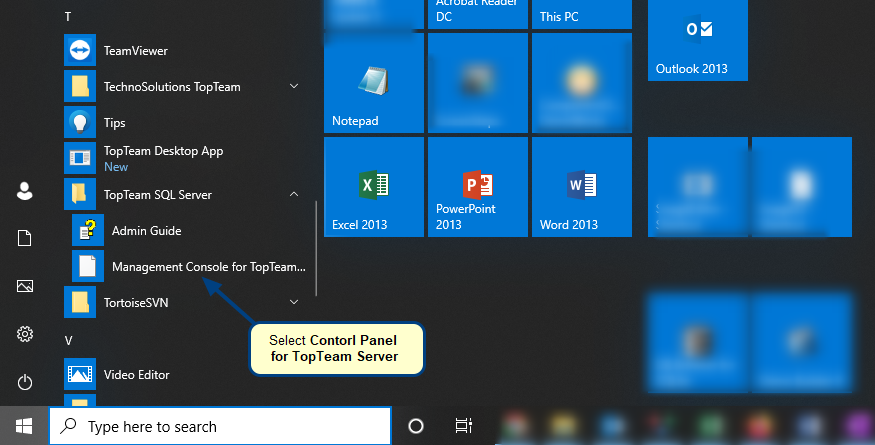Launch TopTeam Desktop App icon
The width and height of the screenshot is (875, 445).
click(80, 158)
